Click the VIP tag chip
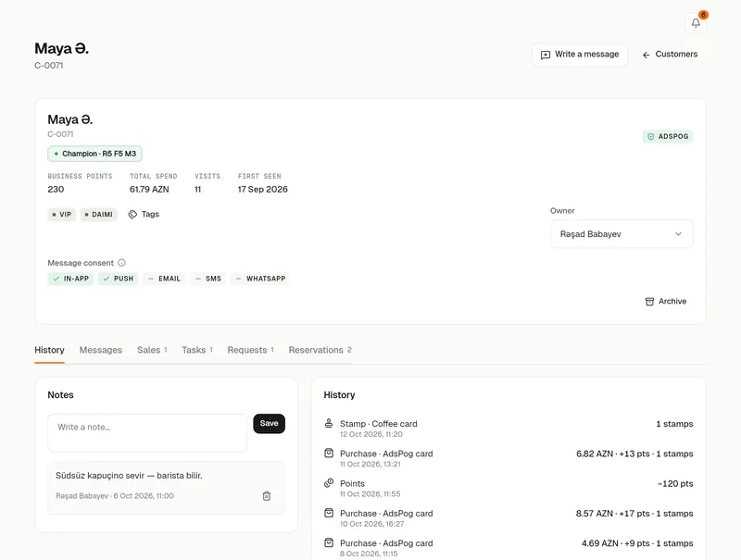The height and width of the screenshot is (560, 741). pos(61,215)
